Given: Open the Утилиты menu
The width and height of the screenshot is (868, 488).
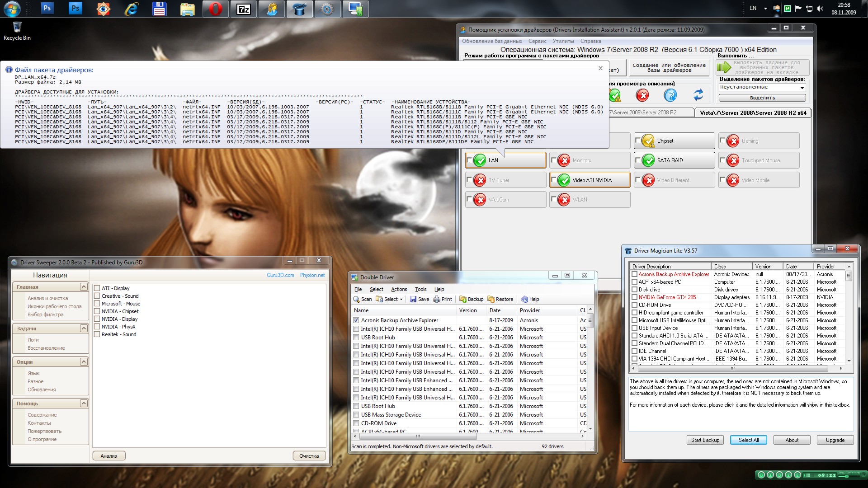Looking at the screenshot, I should click(x=563, y=41).
